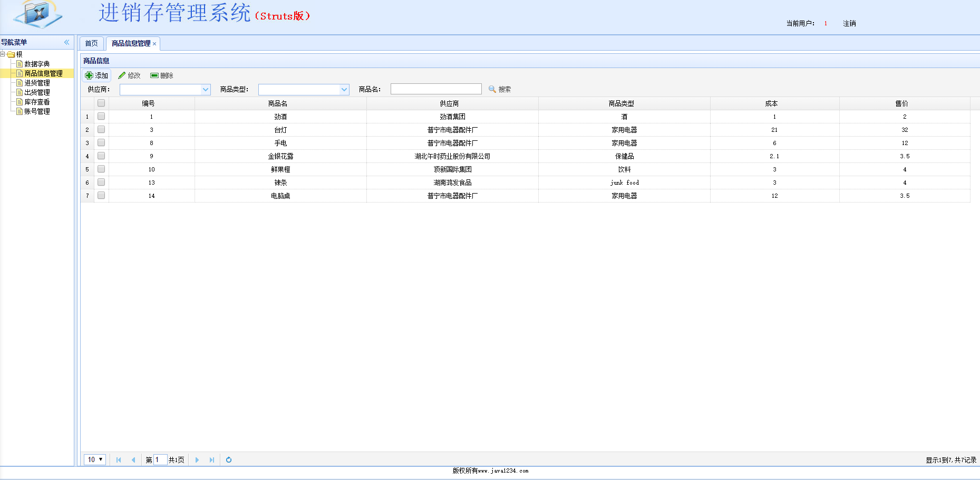Image resolution: width=980 pixels, height=480 pixels.
Task: Click the 注销 logout link
Action: [x=849, y=23]
